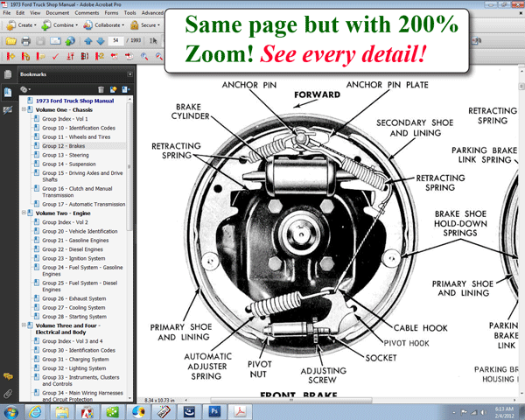Image resolution: width=525 pixels, height=420 pixels.
Task: Open the bookmark options gear dropdown
Action: [25, 89]
